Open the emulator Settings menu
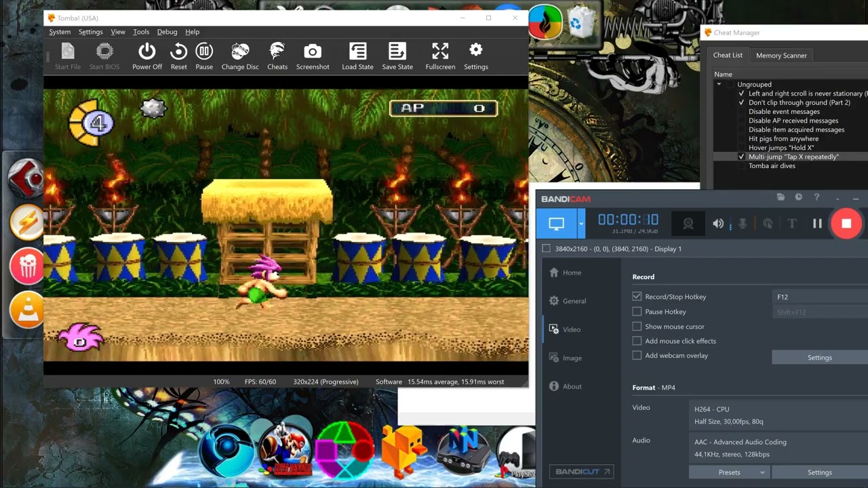Viewport: 868px width, 488px height. (90, 32)
